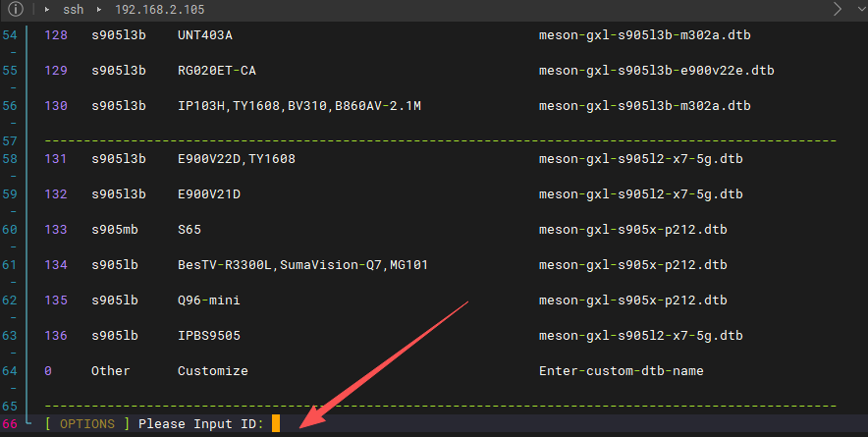Click the ID 128 UNT403A row
868x437 pixels.
205,35
